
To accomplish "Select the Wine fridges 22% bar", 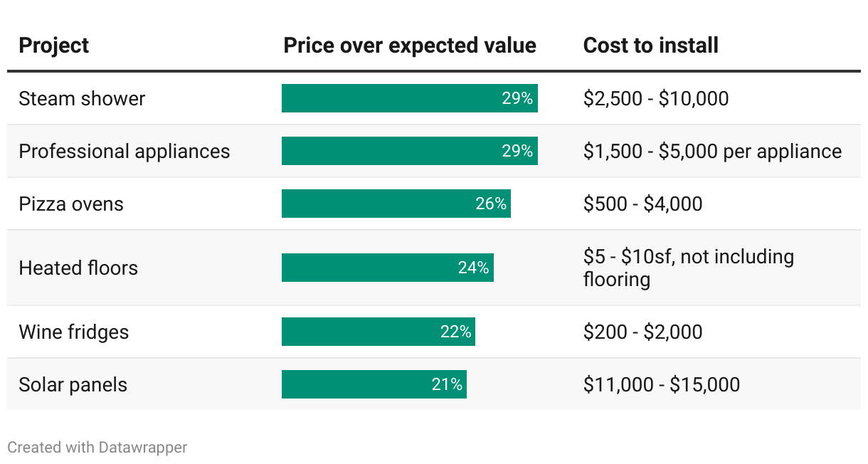I will coord(378,332).
